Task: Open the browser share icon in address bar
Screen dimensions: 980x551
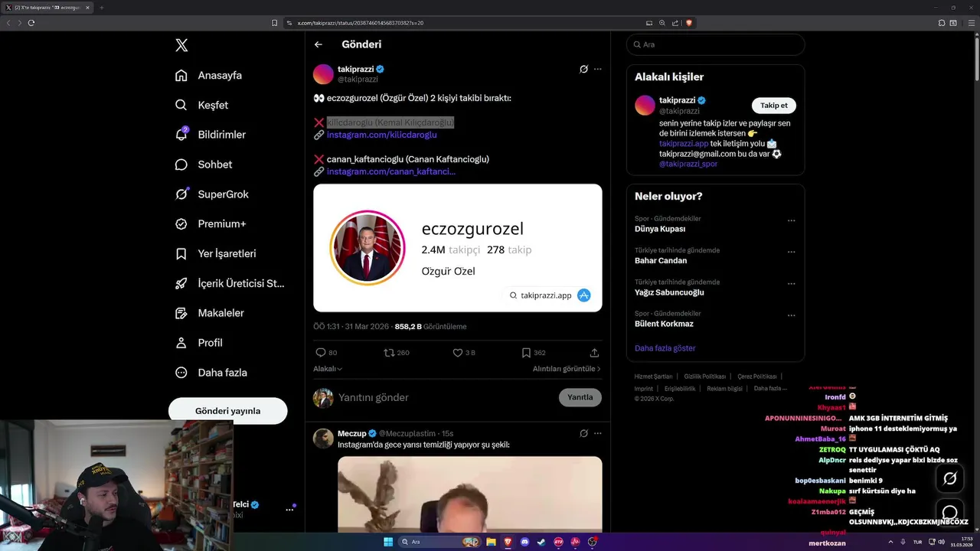Action: [x=675, y=23]
